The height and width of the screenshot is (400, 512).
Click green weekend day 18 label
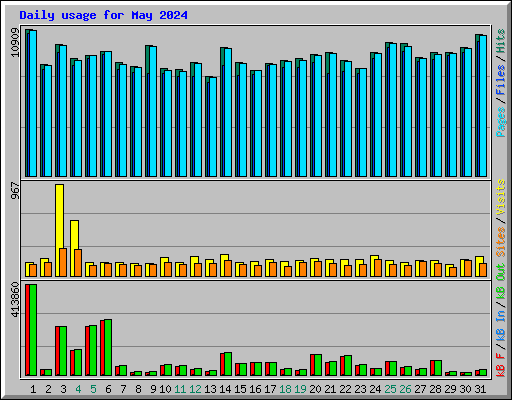click(285, 389)
